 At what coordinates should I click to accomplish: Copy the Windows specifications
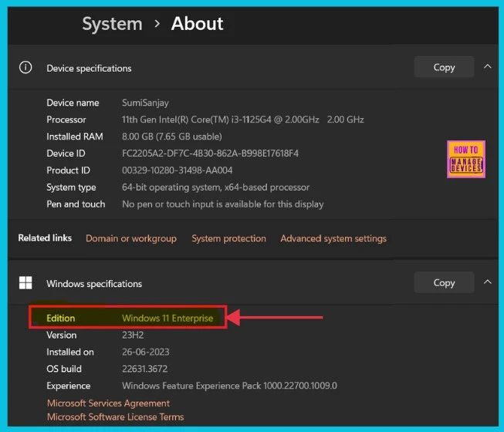444,282
